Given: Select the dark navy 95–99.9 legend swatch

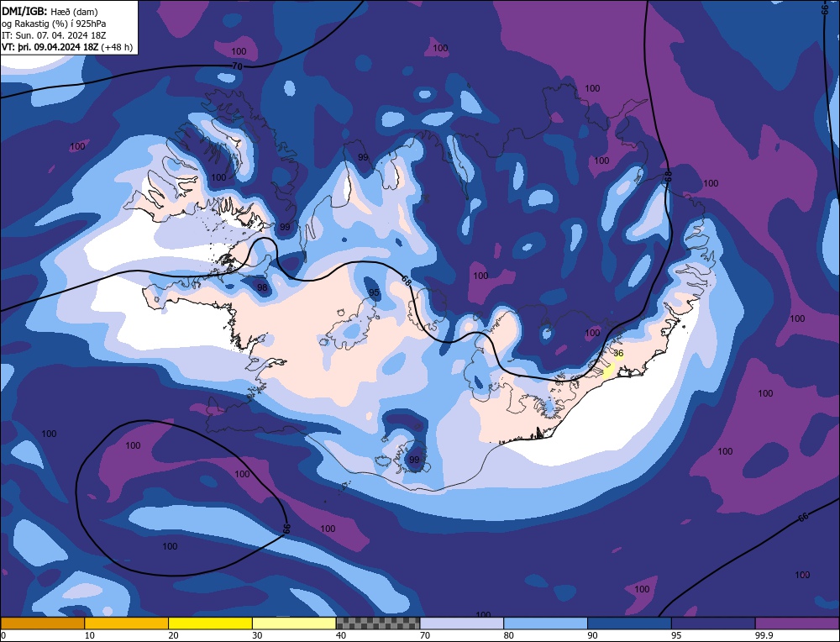Looking at the screenshot, I should [x=713, y=624].
